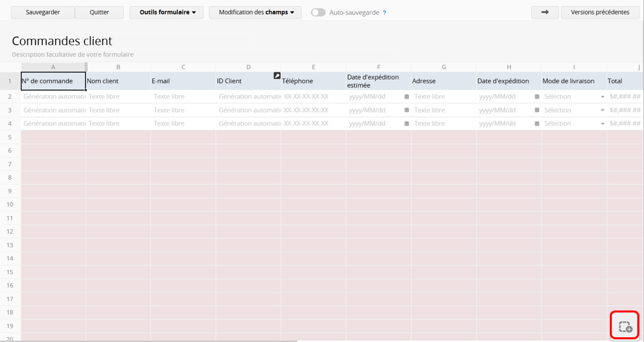Open Versions précédentes
The image size is (644, 342).
[600, 12]
